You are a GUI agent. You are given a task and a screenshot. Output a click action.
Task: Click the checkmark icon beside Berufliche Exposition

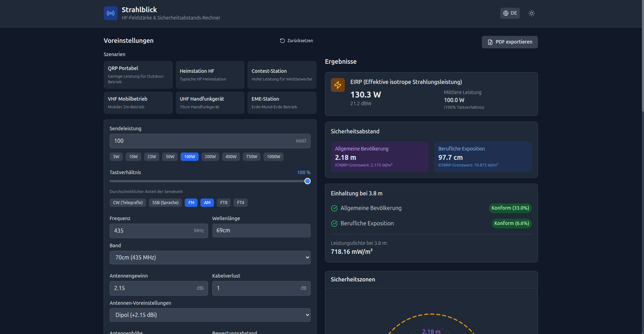point(334,224)
